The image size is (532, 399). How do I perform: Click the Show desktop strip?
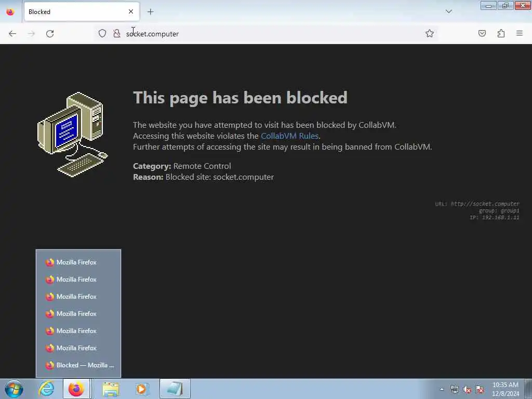click(529, 389)
